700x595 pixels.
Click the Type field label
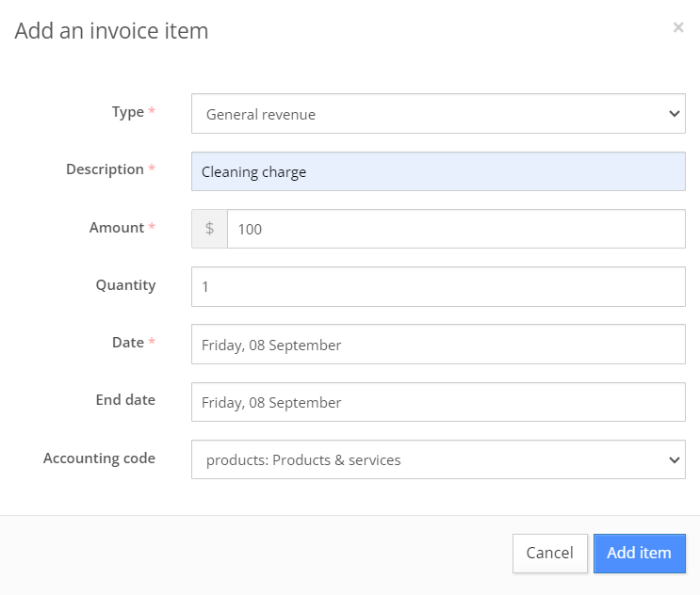pos(128,112)
